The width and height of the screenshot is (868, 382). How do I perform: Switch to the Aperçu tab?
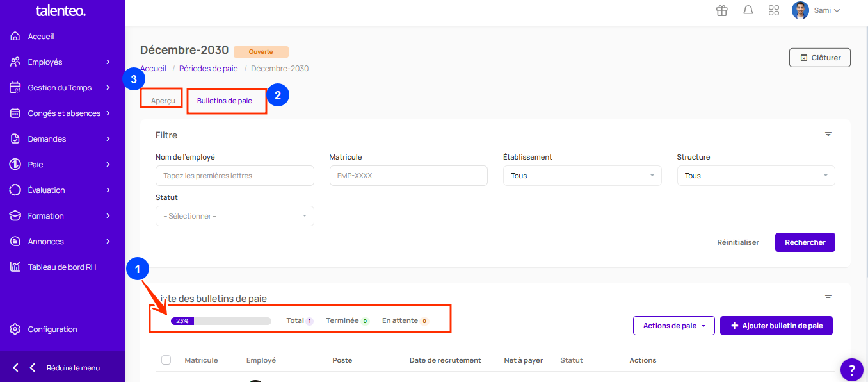[163, 101]
